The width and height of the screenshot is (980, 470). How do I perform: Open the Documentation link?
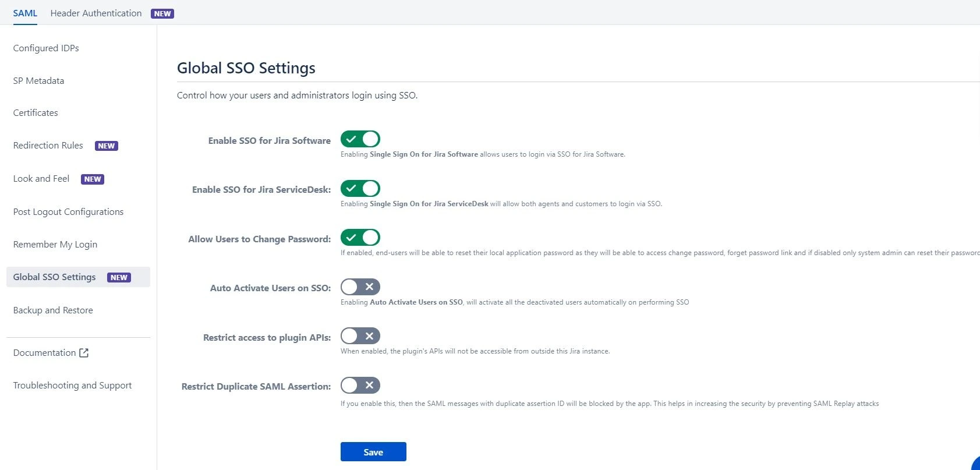[44, 353]
